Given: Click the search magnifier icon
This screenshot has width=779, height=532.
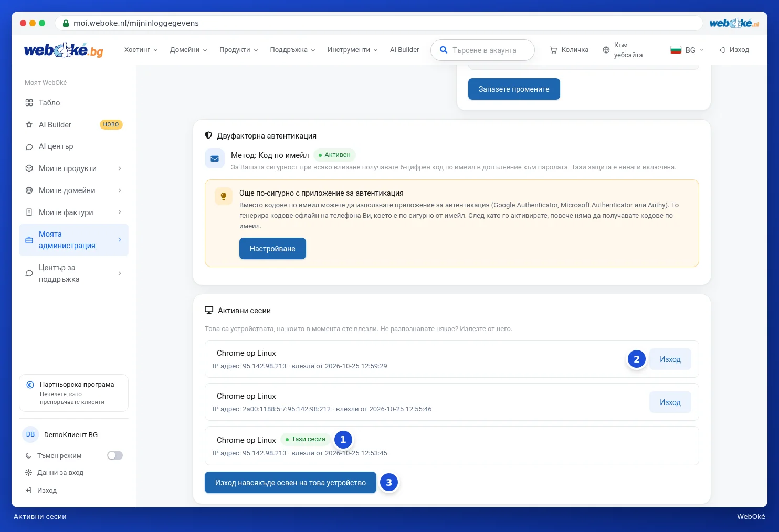Looking at the screenshot, I should 444,50.
